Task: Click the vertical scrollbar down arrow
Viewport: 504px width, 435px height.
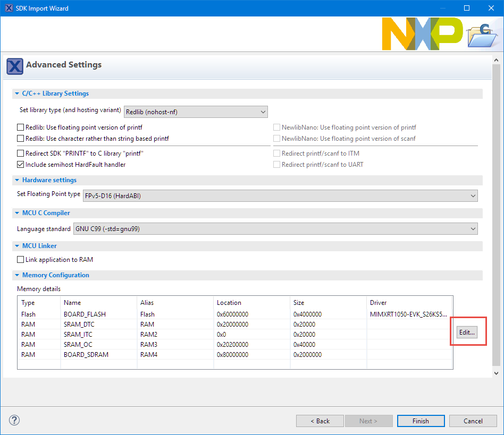Action: pyautogui.click(x=497, y=373)
